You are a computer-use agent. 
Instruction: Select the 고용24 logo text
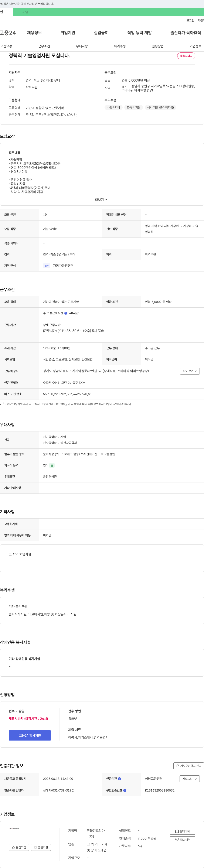click(8, 33)
